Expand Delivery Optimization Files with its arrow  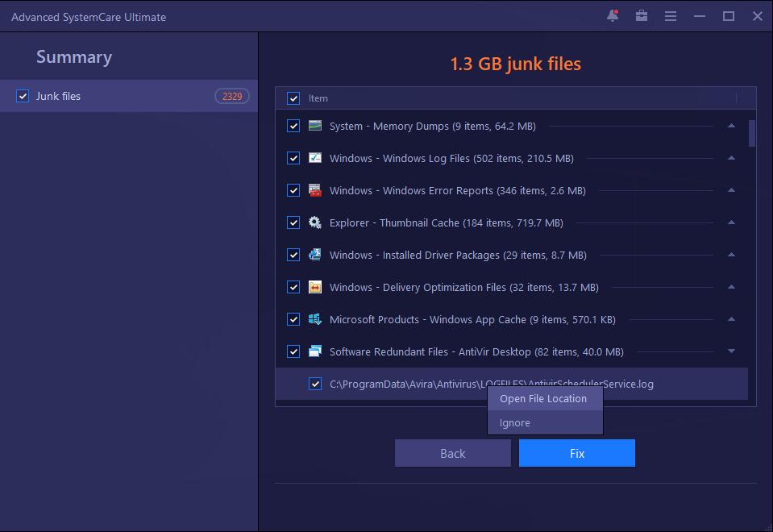(x=732, y=286)
